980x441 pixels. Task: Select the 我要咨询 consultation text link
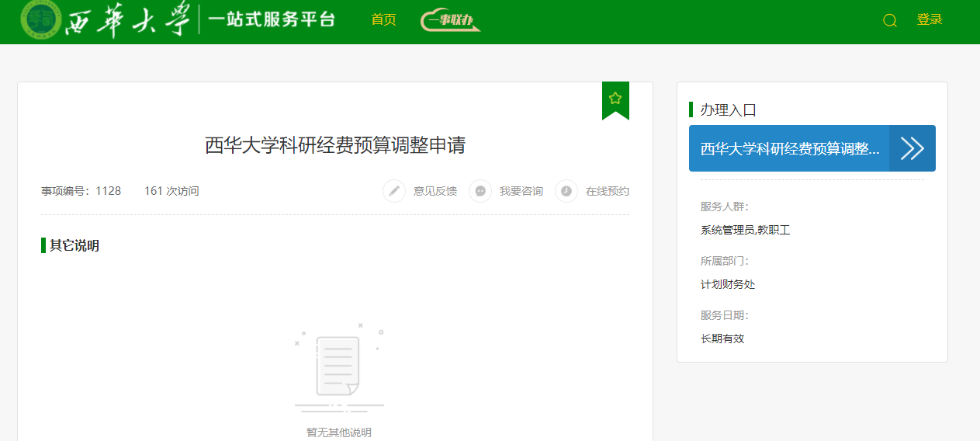pos(521,191)
